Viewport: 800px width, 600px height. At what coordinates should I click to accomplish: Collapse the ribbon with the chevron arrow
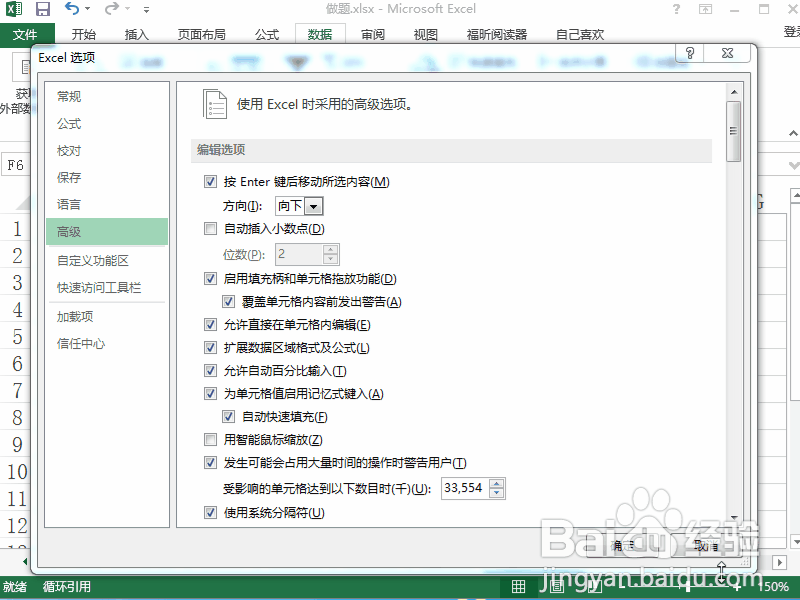[793, 133]
